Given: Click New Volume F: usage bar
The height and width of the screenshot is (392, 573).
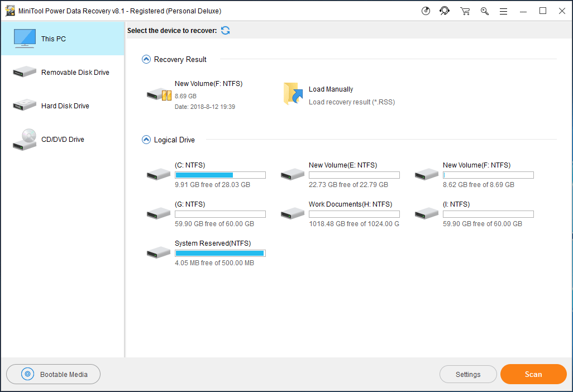Looking at the screenshot, I should point(488,175).
